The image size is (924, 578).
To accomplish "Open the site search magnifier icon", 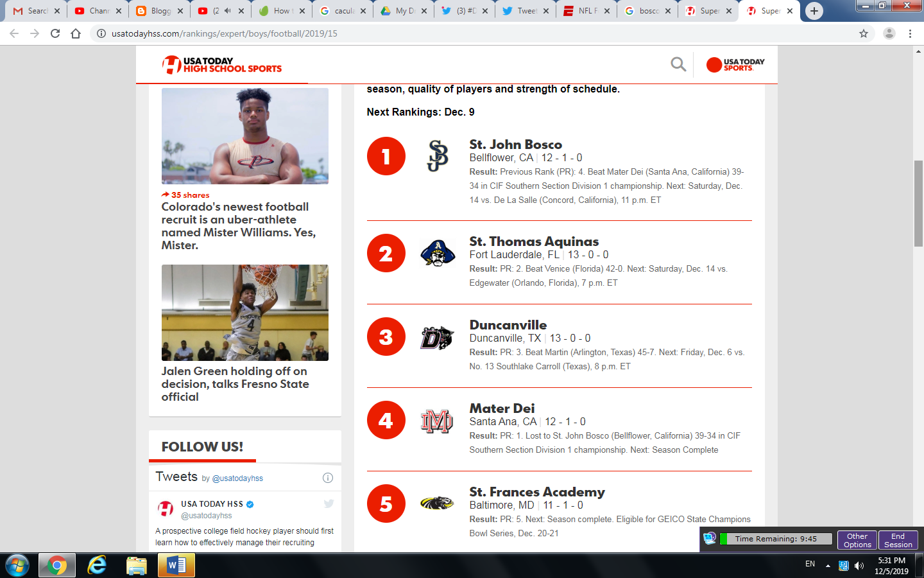I will click(678, 64).
